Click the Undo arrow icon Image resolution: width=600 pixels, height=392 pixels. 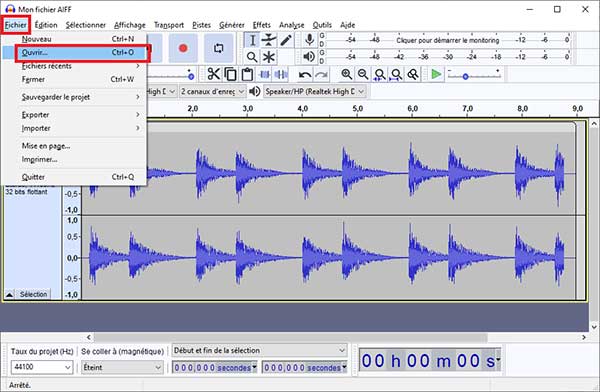(x=305, y=74)
